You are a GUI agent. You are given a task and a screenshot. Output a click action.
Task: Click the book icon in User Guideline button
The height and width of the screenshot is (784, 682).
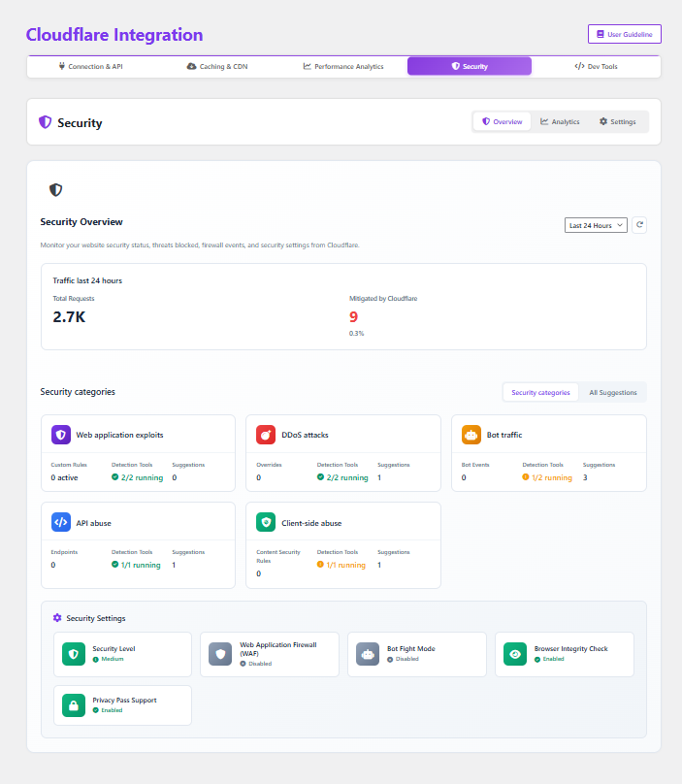tap(600, 34)
